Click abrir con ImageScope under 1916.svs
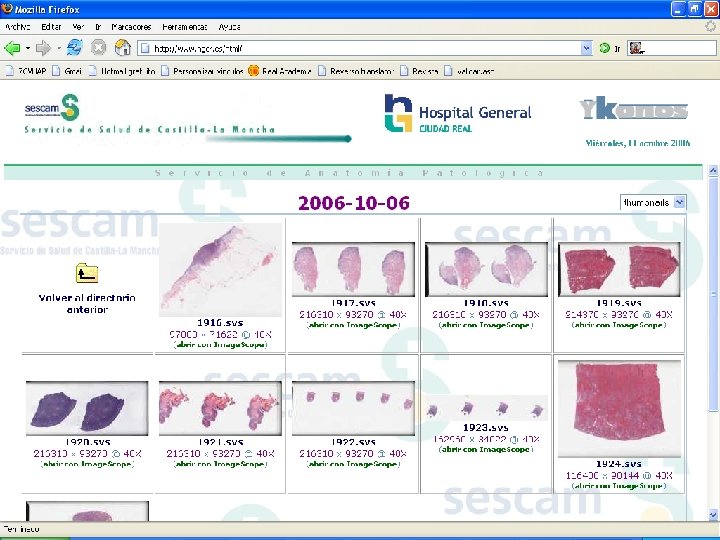 point(220,345)
